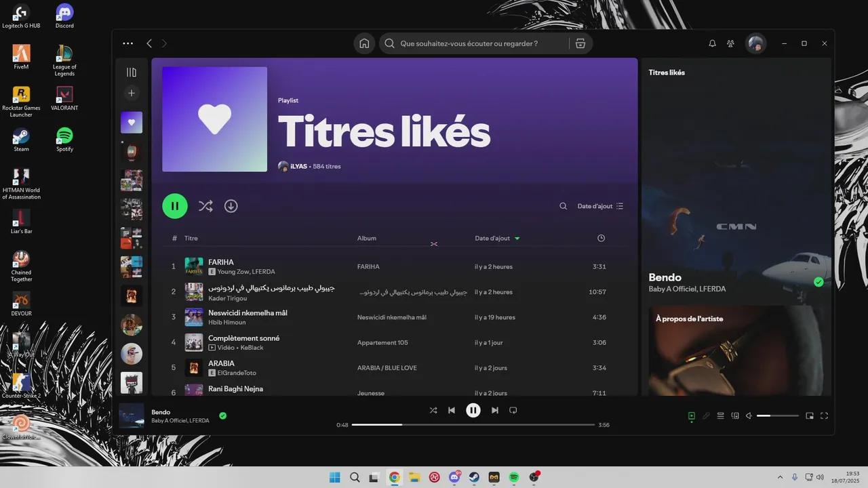Select the Liked Songs heart in sidebar

click(x=132, y=122)
